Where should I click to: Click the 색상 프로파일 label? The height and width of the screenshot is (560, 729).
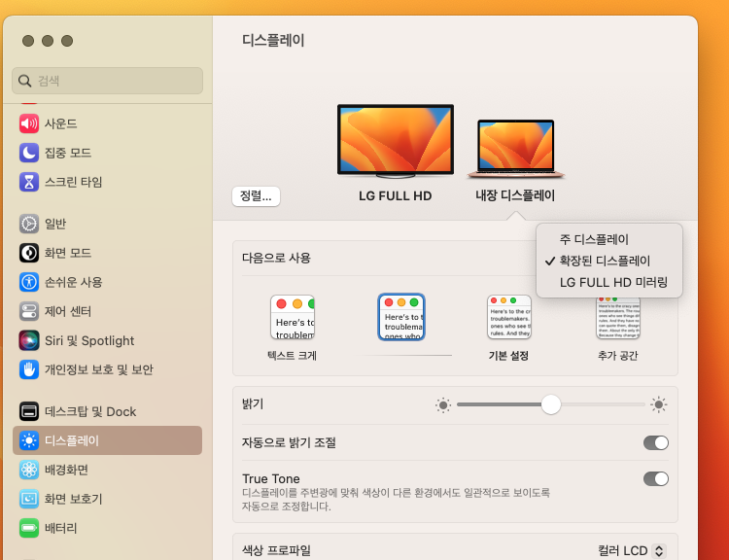coord(276,550)
